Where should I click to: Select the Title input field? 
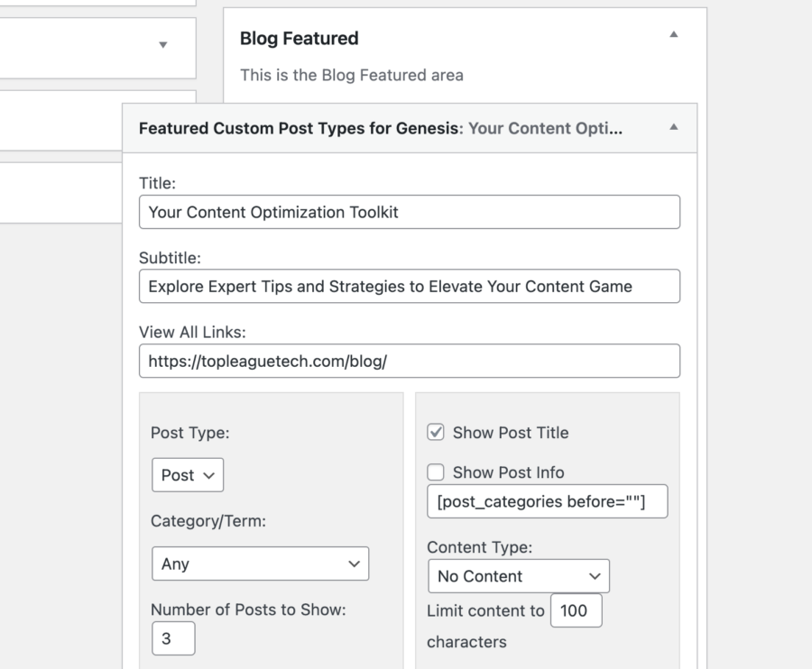(410, 212)
